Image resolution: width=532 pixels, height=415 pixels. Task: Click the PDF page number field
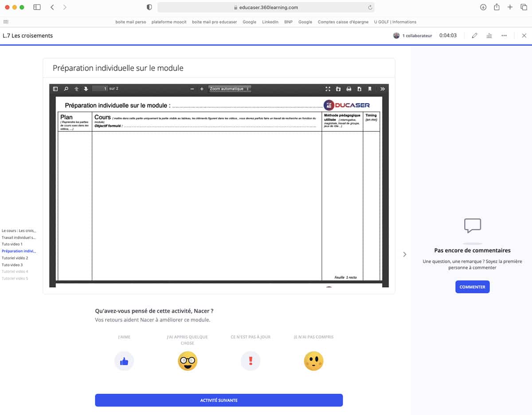tap(100, 89)
